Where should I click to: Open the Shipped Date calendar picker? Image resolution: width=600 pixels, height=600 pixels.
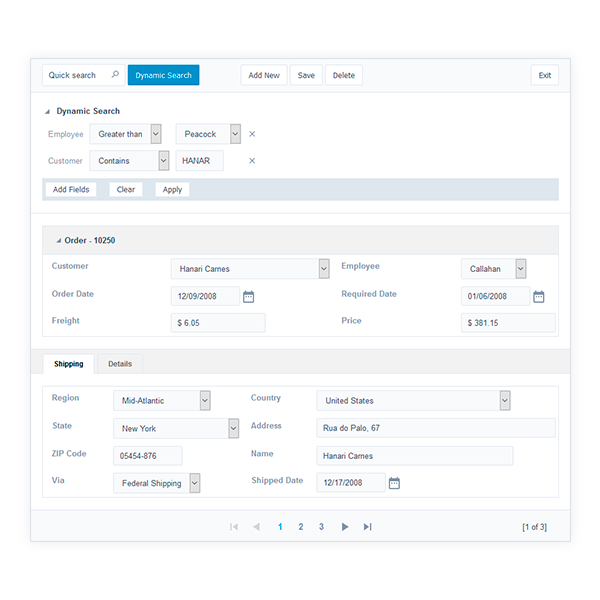click(x=394, y=483)
